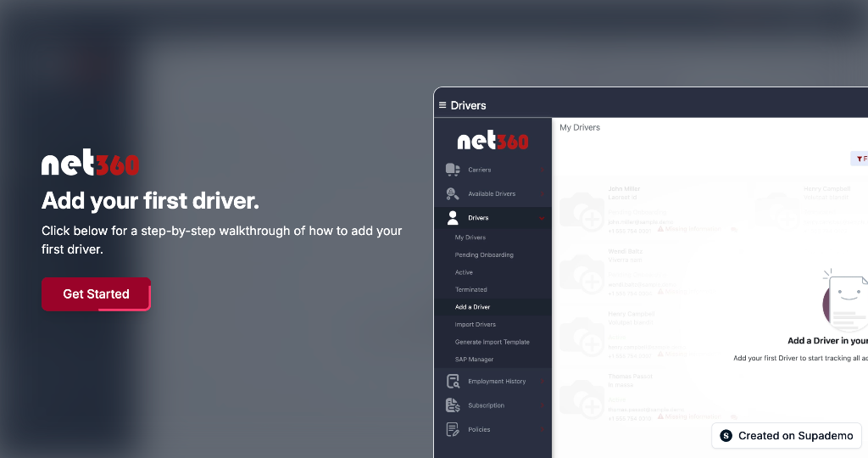Click the smiling document illustration
The height and width of the screenshot is (458, 868).
point(845,299)
